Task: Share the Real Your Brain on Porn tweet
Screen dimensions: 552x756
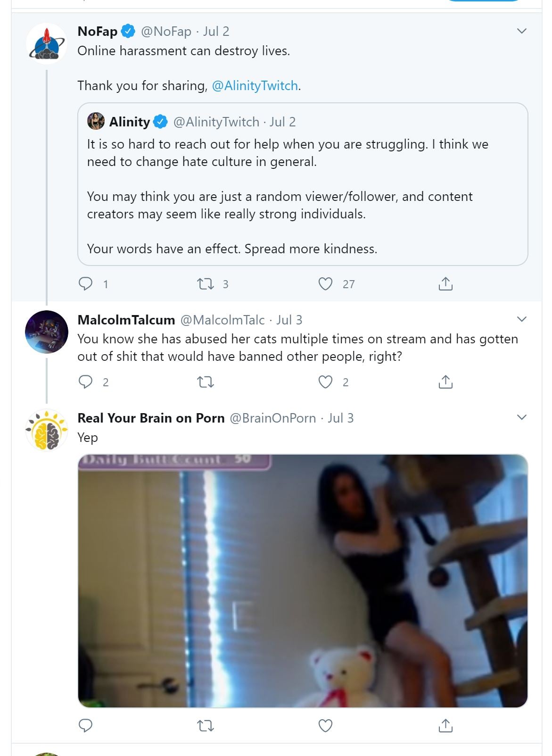Action: tap(445, 725)
